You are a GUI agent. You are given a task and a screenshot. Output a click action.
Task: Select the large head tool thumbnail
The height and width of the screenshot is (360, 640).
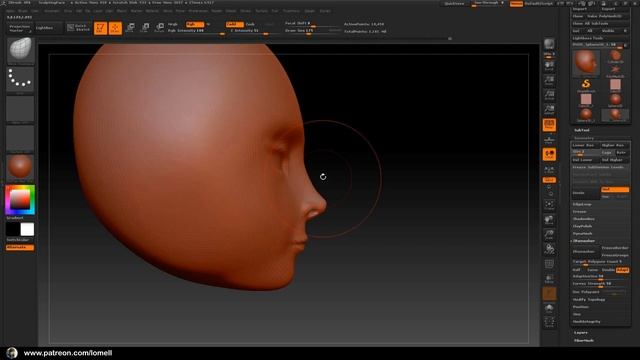pyautogui.click(x=586, y=62)
